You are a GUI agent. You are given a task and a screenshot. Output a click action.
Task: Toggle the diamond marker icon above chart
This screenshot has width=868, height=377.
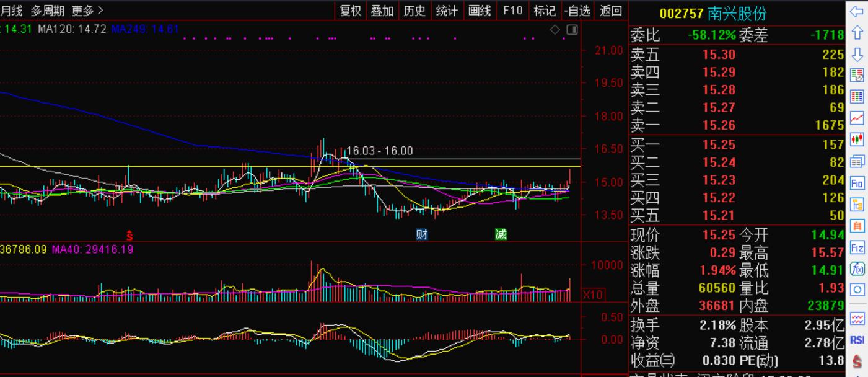coord(555,30)
